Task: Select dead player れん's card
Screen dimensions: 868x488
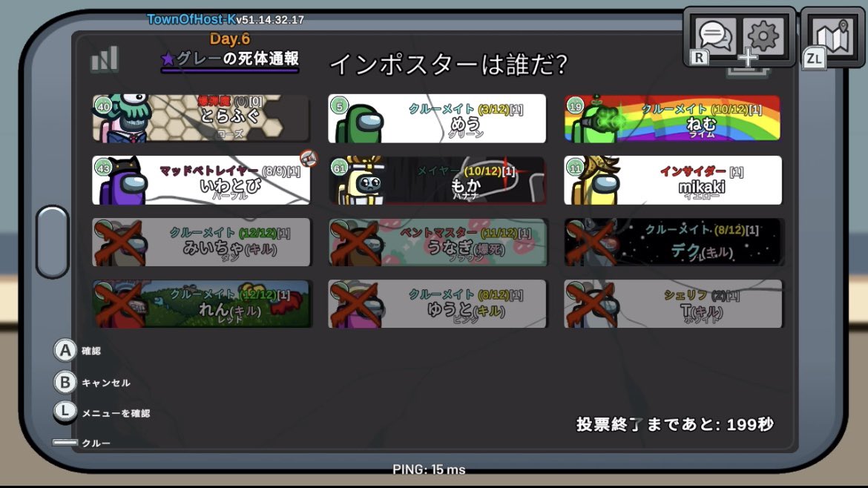Action: pyautogui.click(x=201, y=304)
